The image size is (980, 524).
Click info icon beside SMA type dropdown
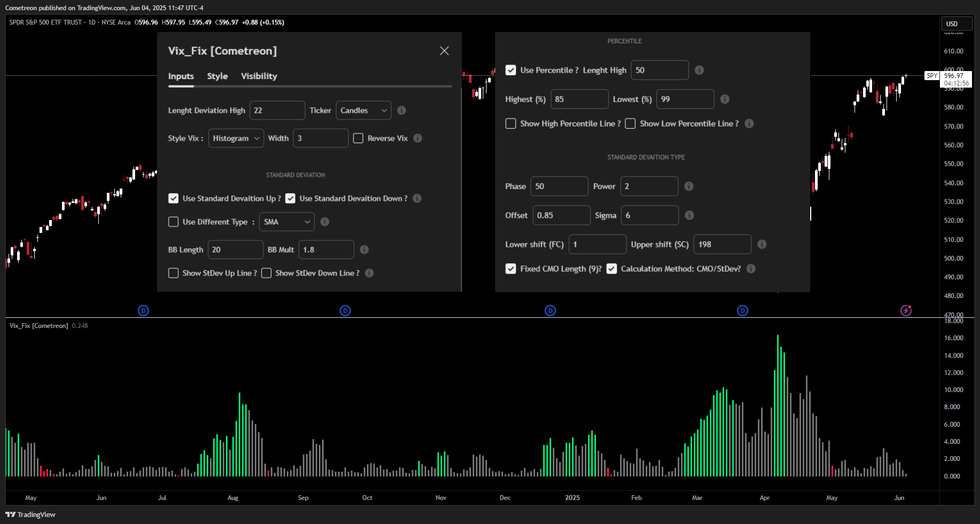tap(325, 222)
